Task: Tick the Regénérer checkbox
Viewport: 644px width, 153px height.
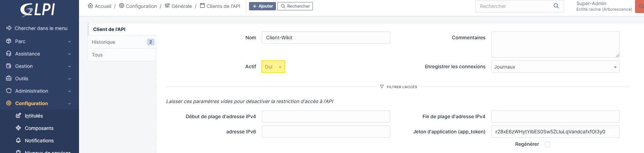Action: click(x=547, y=144)
